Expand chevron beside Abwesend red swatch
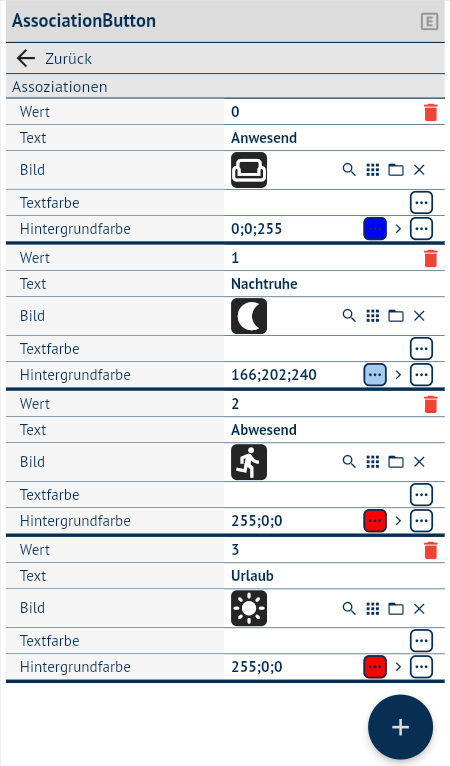Viewport: 450px width, 766px height. [x=398, y=521]
